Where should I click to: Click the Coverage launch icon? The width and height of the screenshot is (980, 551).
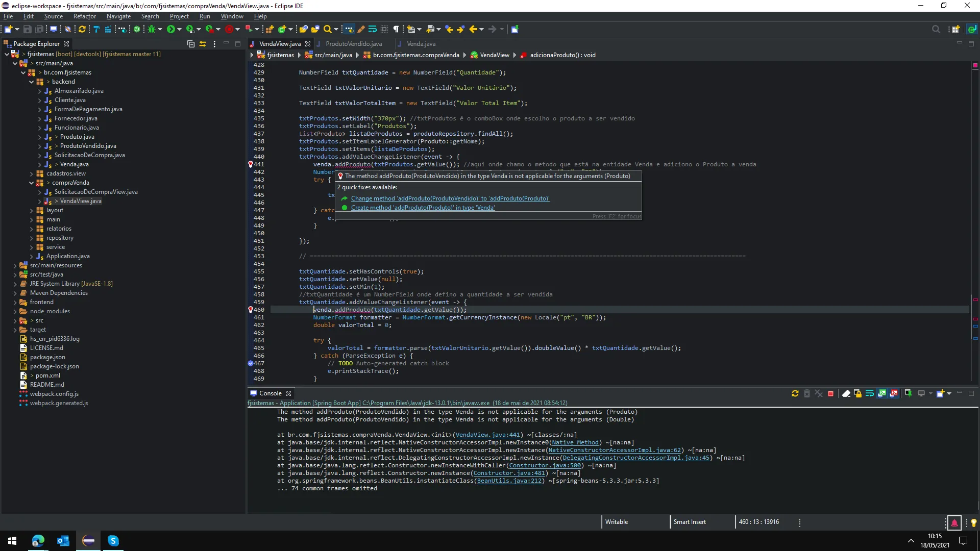[190, 29]
